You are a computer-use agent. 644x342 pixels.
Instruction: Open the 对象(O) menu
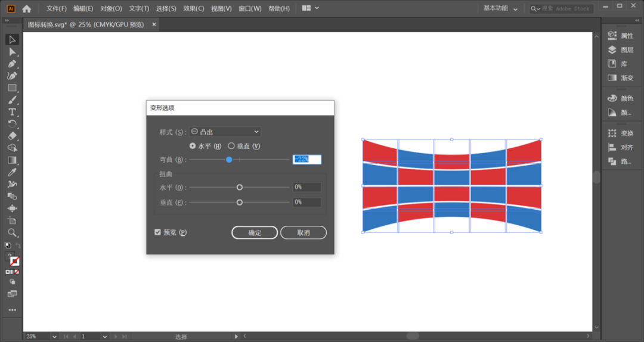(x=111, y=8)
